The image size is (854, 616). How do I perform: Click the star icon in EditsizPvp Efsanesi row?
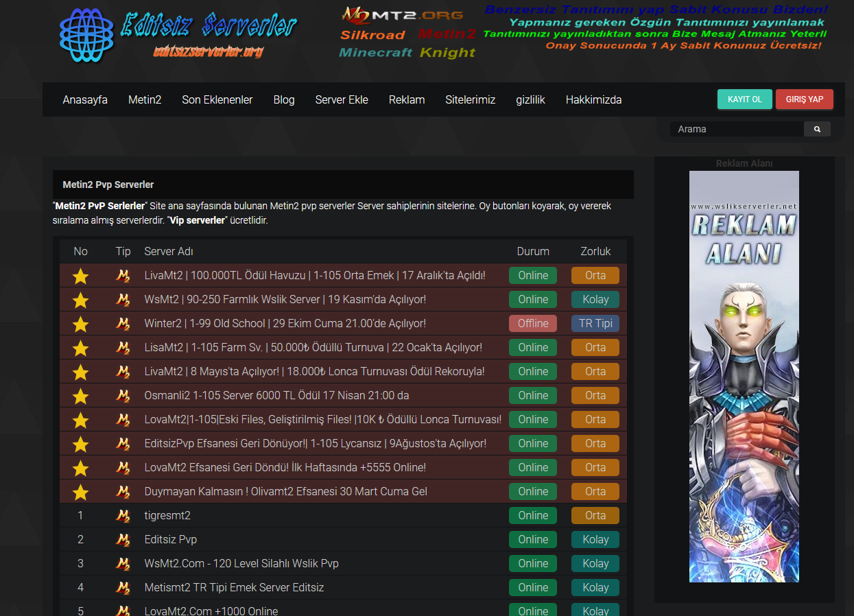[81, 444]
